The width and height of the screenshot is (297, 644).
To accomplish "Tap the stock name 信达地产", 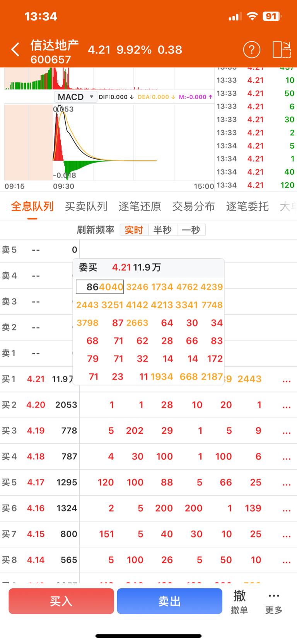I will 55,45.
